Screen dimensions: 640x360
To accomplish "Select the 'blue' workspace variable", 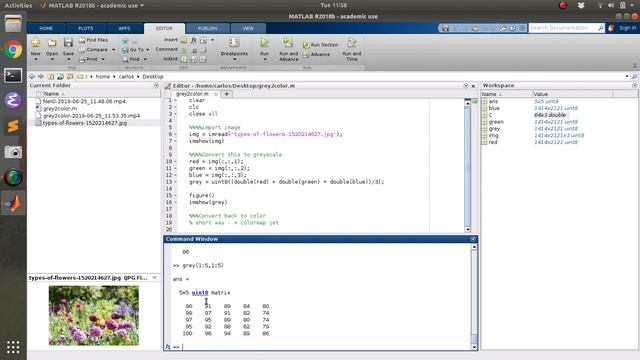I will [494, 108].
